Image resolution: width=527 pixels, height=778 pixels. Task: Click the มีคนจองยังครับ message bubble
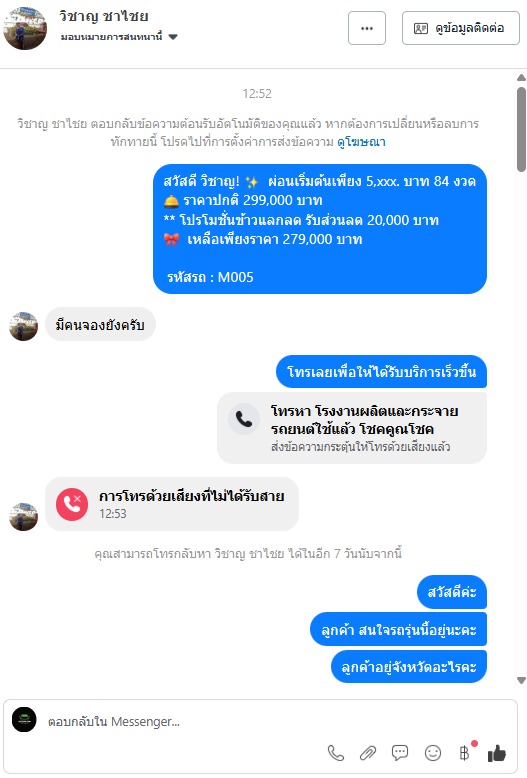100,324
